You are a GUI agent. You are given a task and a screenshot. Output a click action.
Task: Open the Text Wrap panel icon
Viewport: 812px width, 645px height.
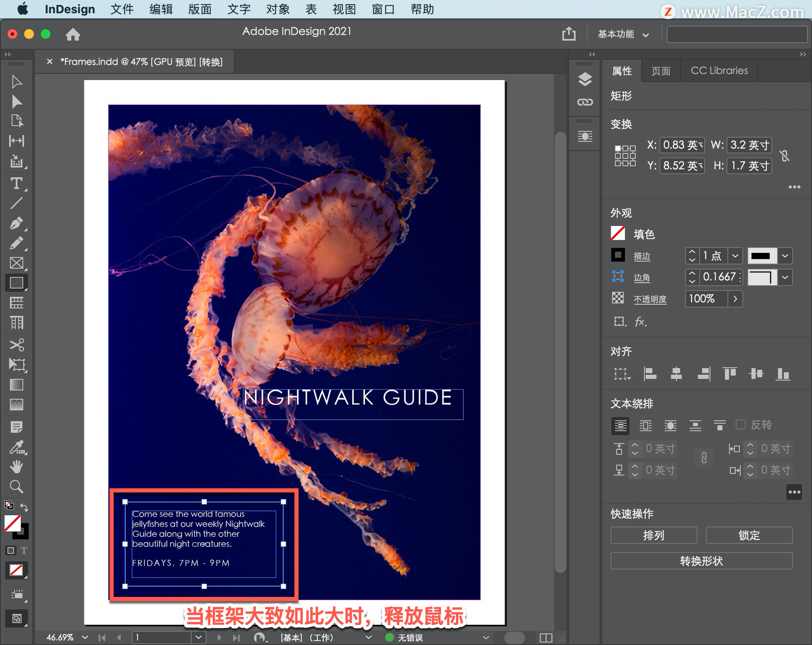[x=585, y=136]
